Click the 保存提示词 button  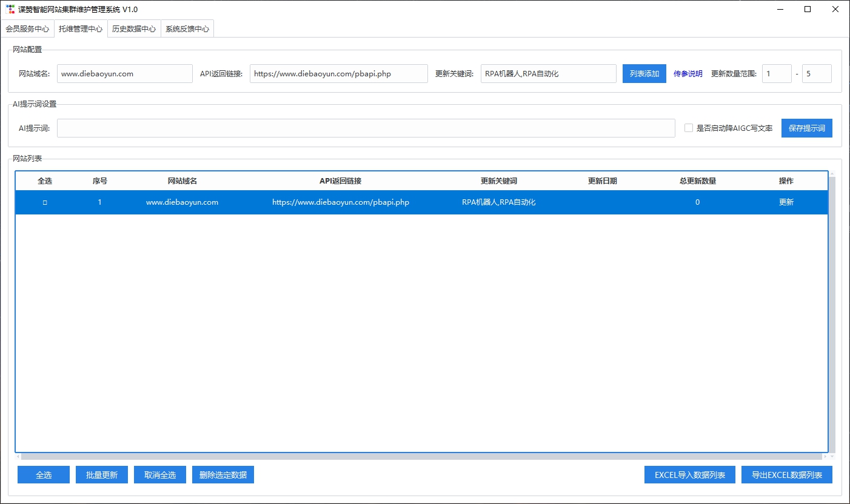(807, 128)
